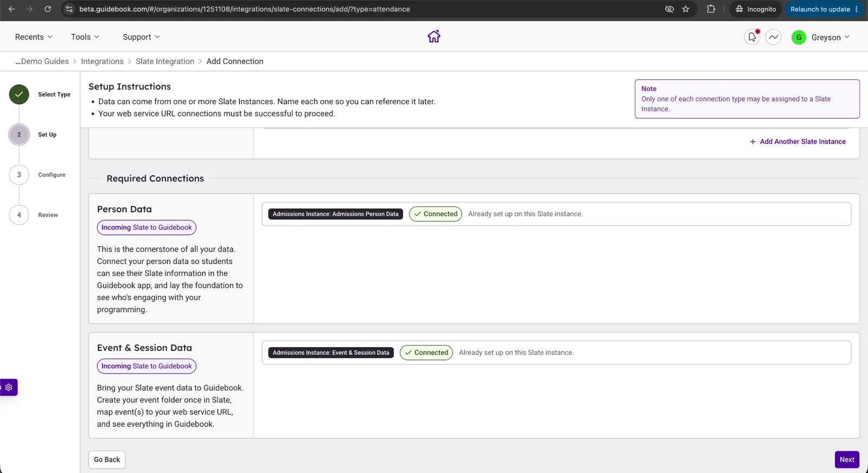This screenshot has height=473, width=868.
Task: Open the browser extensions puzzle icon
Action: (x=711, y=9)
